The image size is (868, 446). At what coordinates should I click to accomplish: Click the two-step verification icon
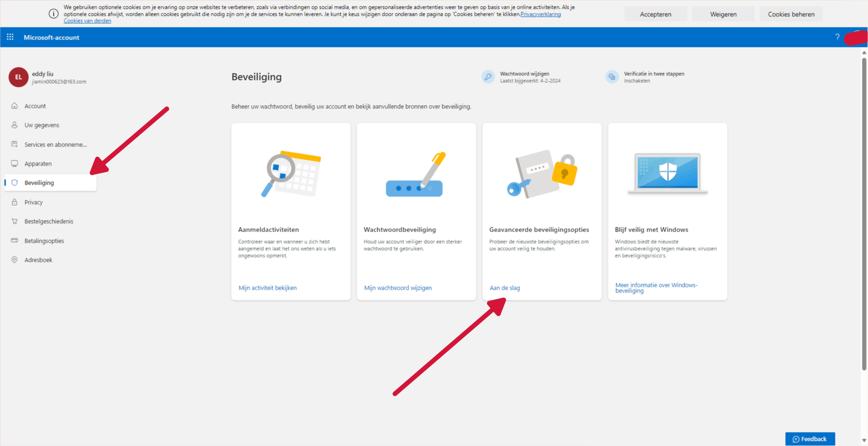(x=612, y=77)
